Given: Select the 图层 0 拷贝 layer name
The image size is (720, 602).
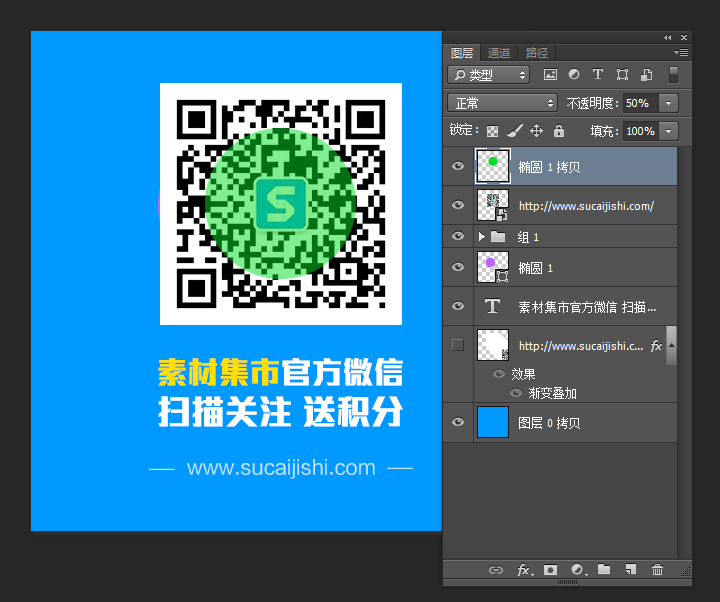Looking at the screenshot, I should [x=549, y=423].
